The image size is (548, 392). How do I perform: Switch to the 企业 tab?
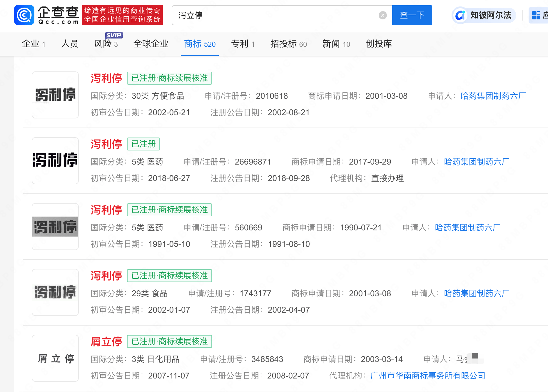pyautogui.click(x=34, y=44)
